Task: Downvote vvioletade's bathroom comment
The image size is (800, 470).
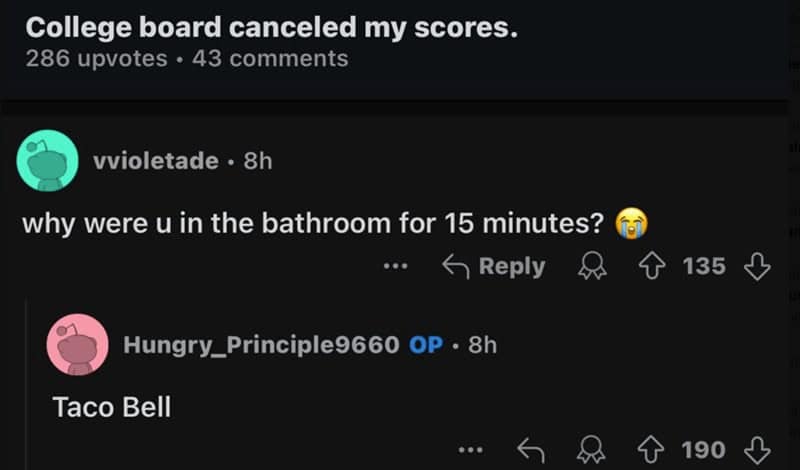Action: (758, 267)
